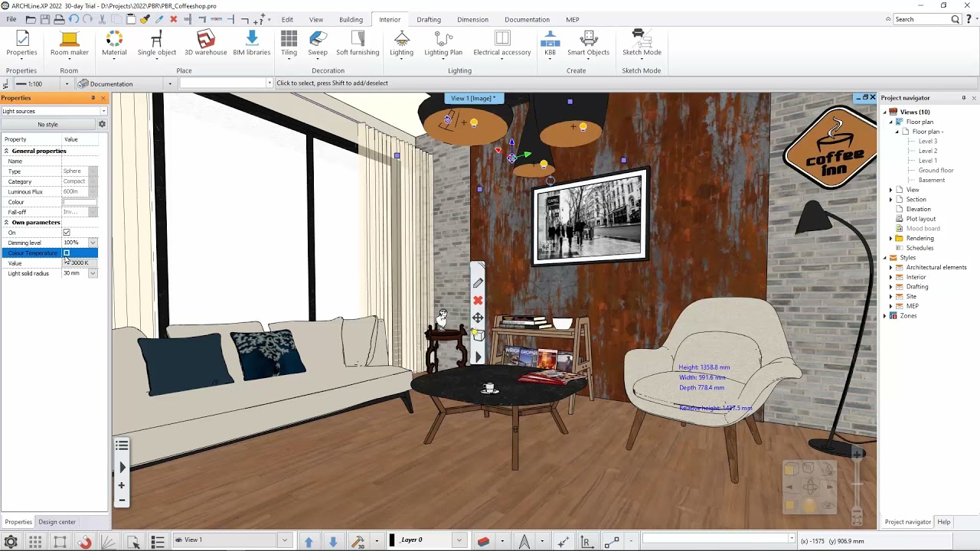Switch to the Design center tab
The image size is (980, 551).
click(x=57, y=522)
